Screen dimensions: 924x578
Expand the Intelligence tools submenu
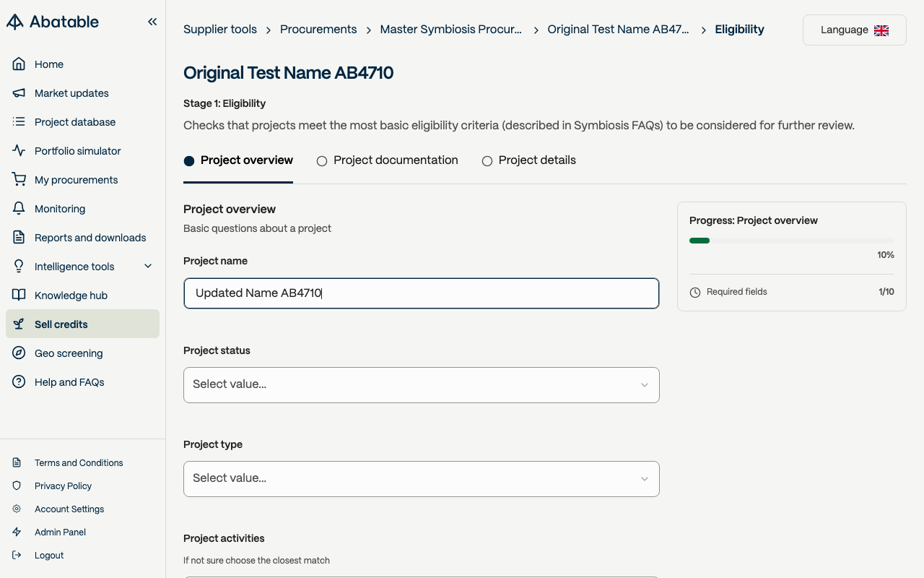click(x=148, y=267)
